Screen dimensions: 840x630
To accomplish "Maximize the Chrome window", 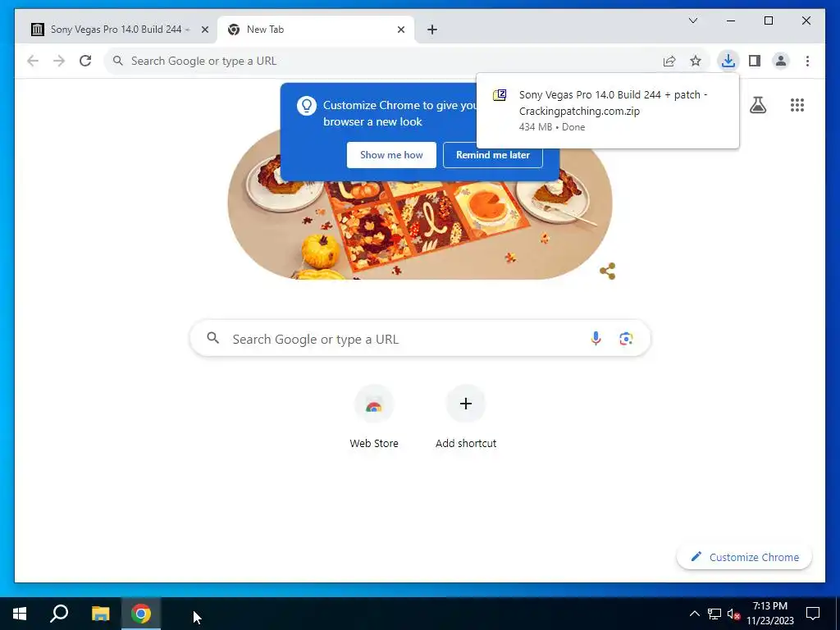I will point(768,21).
